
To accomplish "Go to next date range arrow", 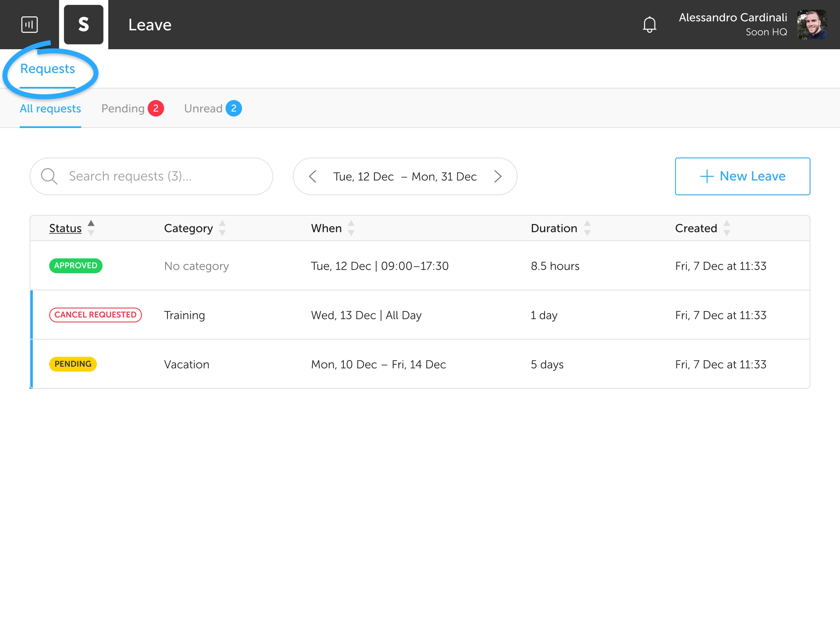I will [498, 176].
